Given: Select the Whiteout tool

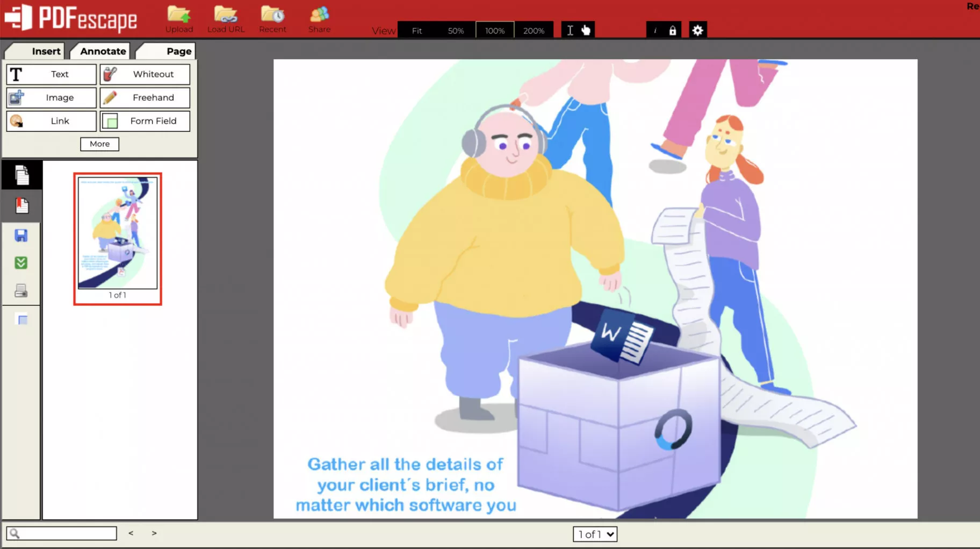Looking at the screenshot, I should click(145, 74).
